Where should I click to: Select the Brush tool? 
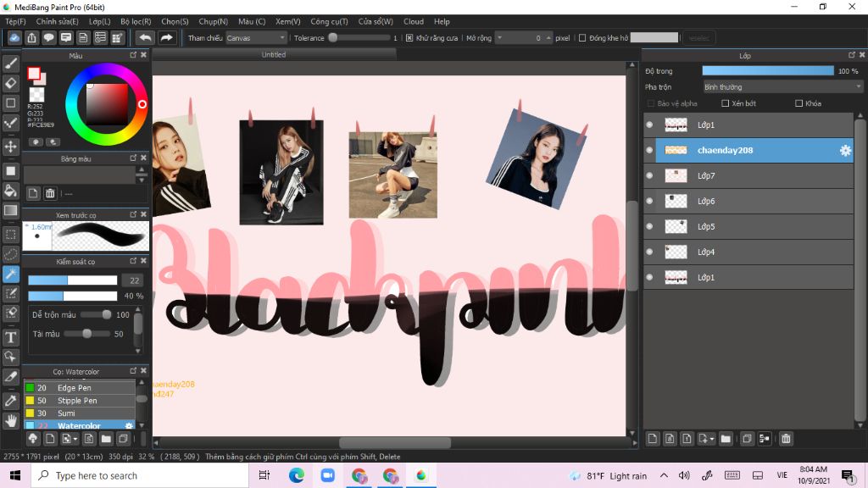(x=10, y=64)
